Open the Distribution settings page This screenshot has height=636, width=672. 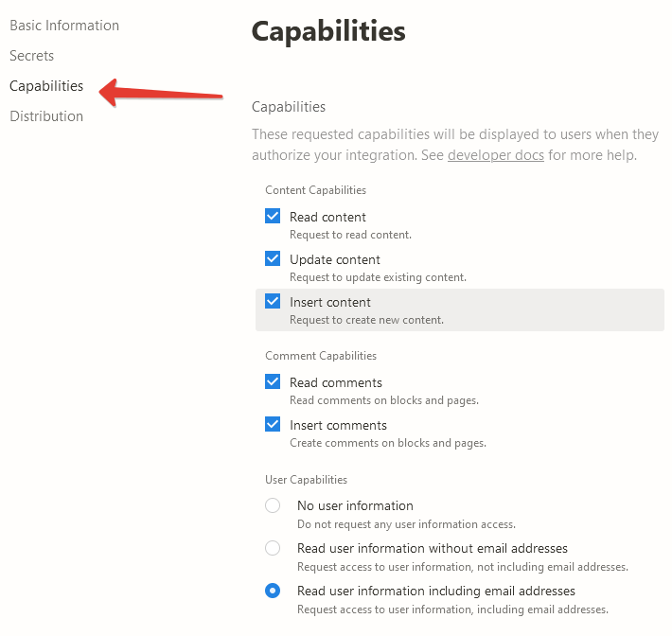click(46, 116)
